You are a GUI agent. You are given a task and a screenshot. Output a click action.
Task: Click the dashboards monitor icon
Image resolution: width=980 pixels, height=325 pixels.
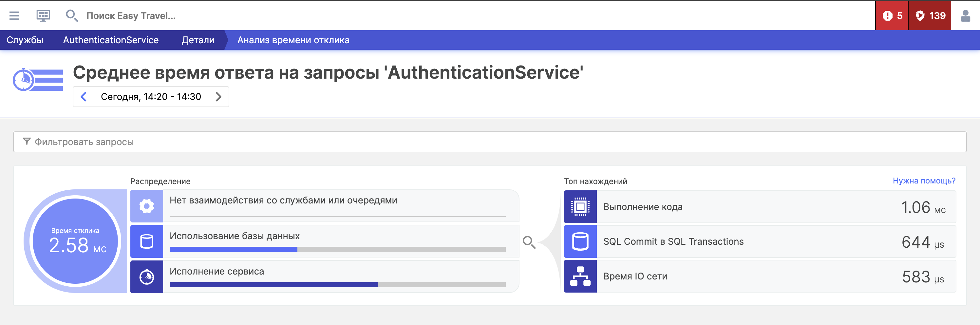click(x=43, y=16)
